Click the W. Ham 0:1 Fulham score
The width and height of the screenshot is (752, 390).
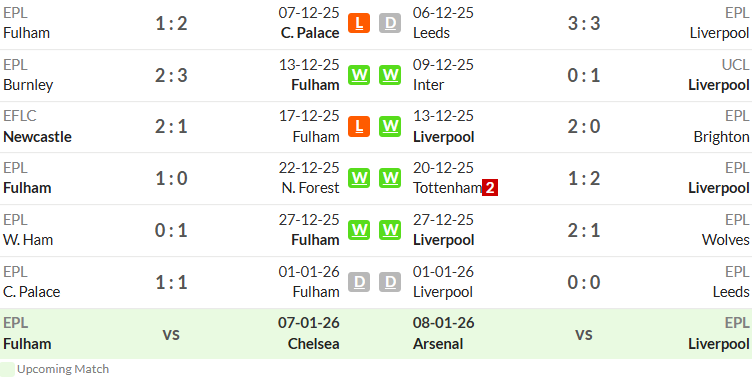click(171, 230)
